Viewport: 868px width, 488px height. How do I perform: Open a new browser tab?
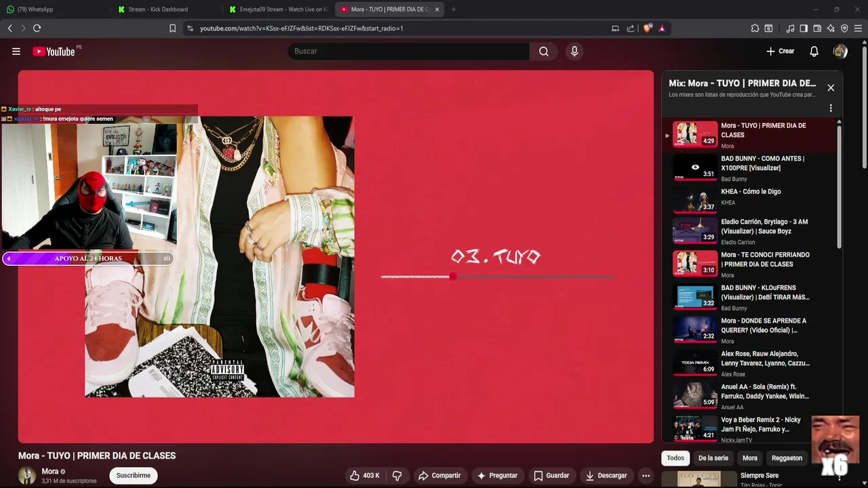(x=454, y=9)
